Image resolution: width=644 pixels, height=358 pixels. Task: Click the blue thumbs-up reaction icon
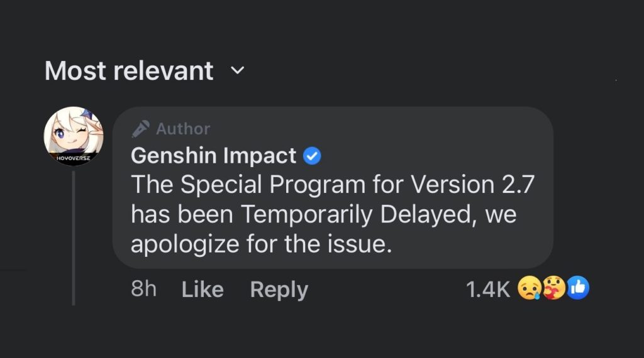[x=577, y=289]
